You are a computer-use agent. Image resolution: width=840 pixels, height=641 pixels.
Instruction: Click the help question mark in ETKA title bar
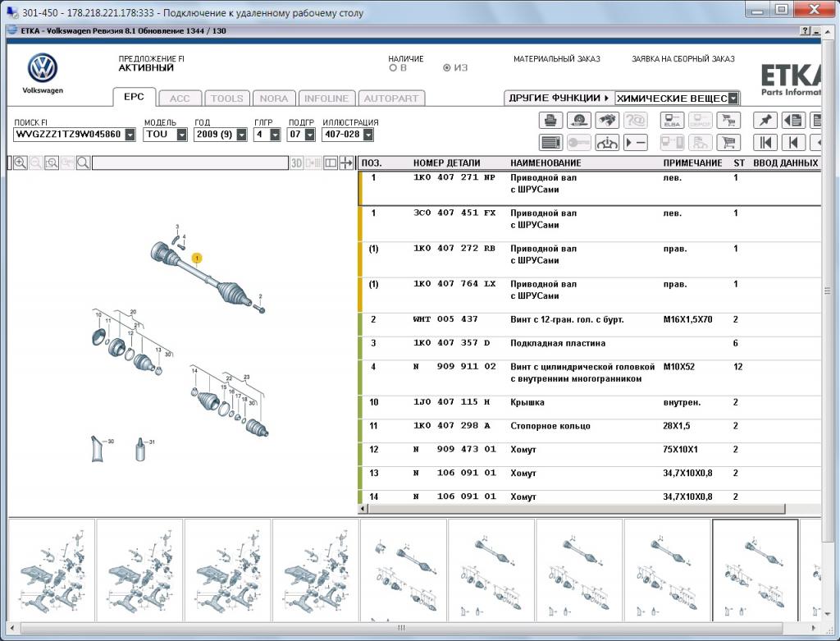click(806, 31)
